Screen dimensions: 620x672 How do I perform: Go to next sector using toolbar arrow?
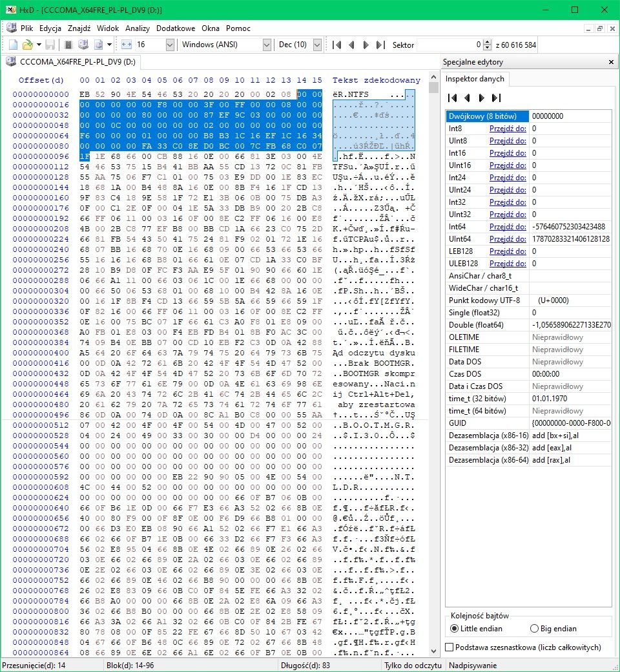366,45
